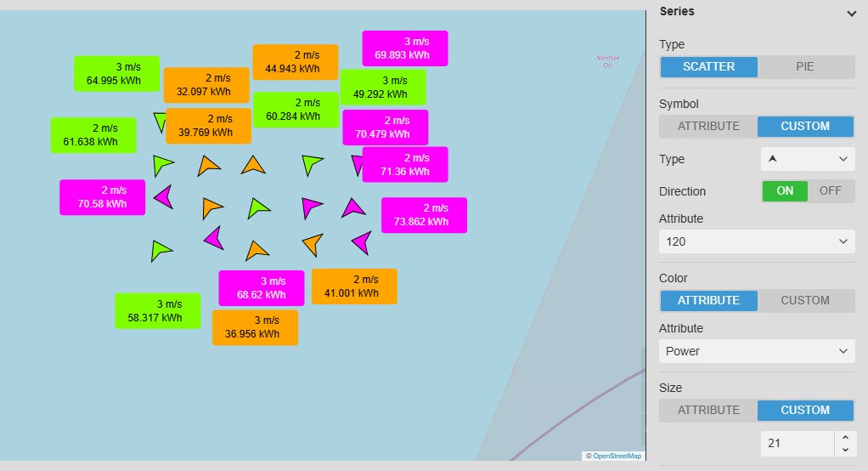
Task: Click the green 61.638 kWh label
Action: 93,135
